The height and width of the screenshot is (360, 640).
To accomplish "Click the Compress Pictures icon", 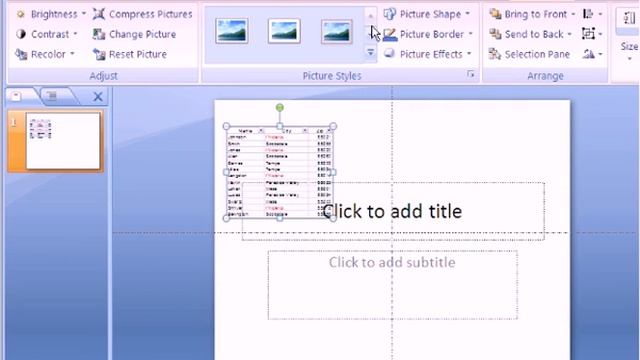I will coord(98,14).
